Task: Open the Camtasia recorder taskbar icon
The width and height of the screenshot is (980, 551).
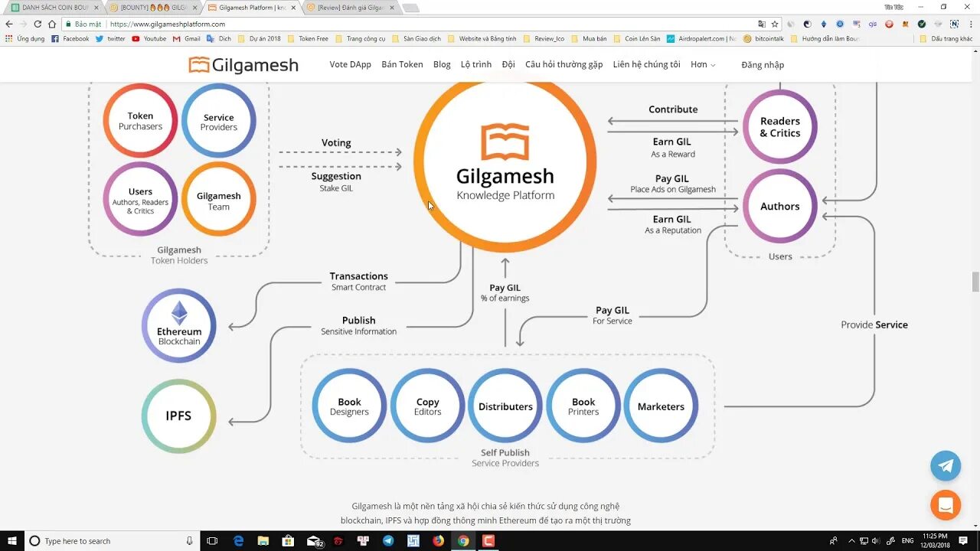Action: click(x=488, y=541)
